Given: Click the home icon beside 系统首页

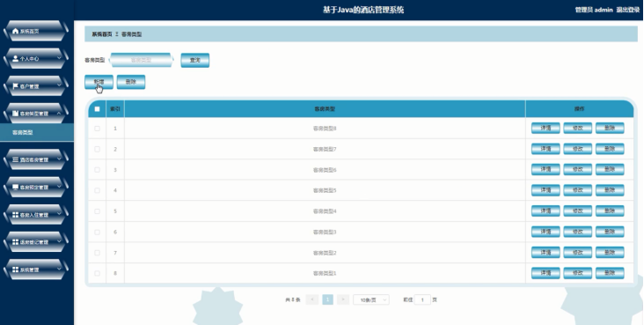Looking at the screenshot, I should point(16,31).
